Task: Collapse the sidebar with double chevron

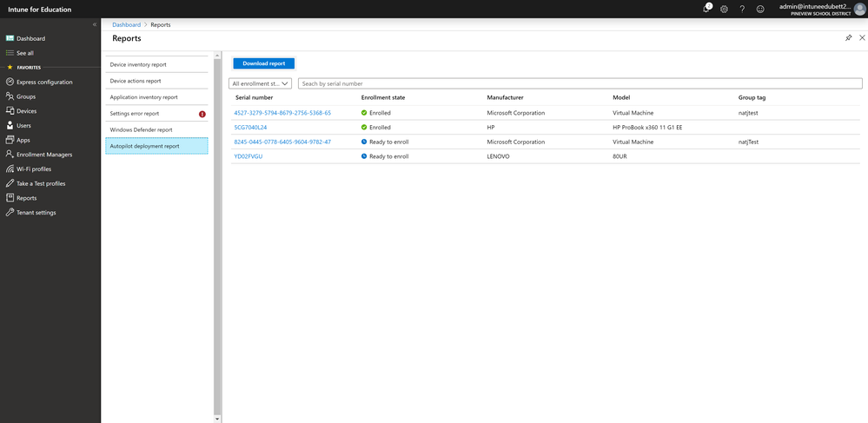Action: [x=95, y=25]
